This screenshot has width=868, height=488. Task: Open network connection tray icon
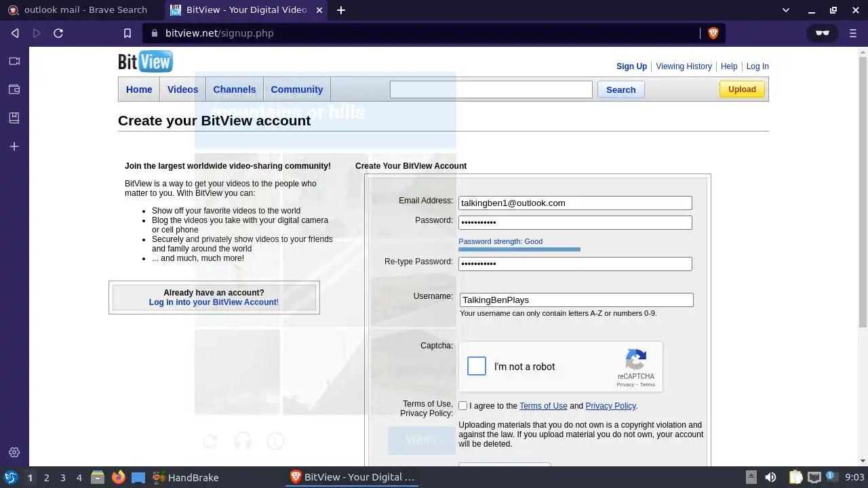coord(814,477)
